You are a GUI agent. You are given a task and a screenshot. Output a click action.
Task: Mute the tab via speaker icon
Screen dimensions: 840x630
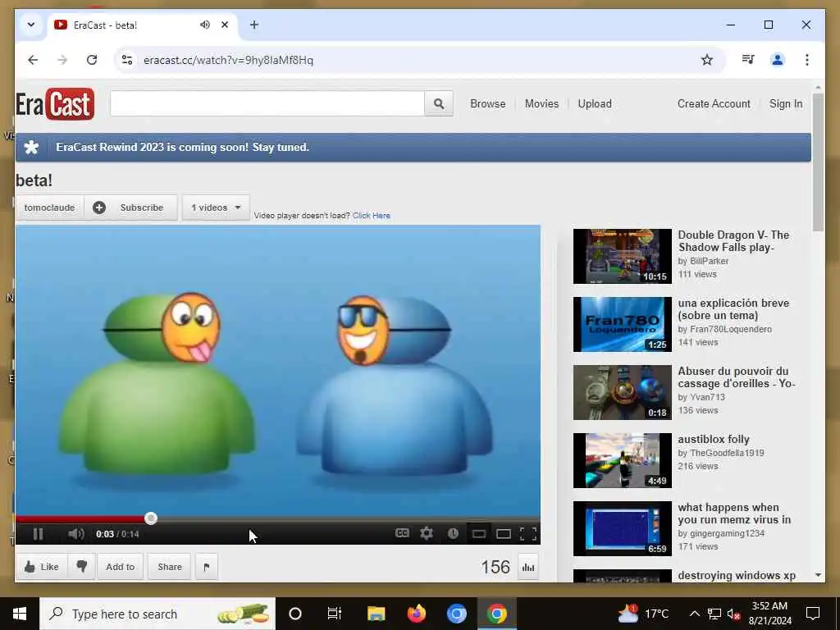pyautogui.click(x=204, y=25)
